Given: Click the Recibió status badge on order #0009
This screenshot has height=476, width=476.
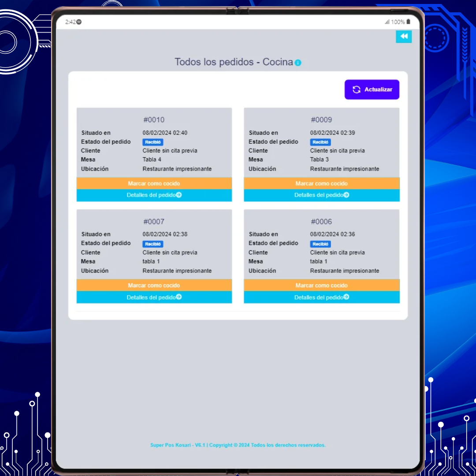Looking at the screenshot, I should tap(320, 142).
